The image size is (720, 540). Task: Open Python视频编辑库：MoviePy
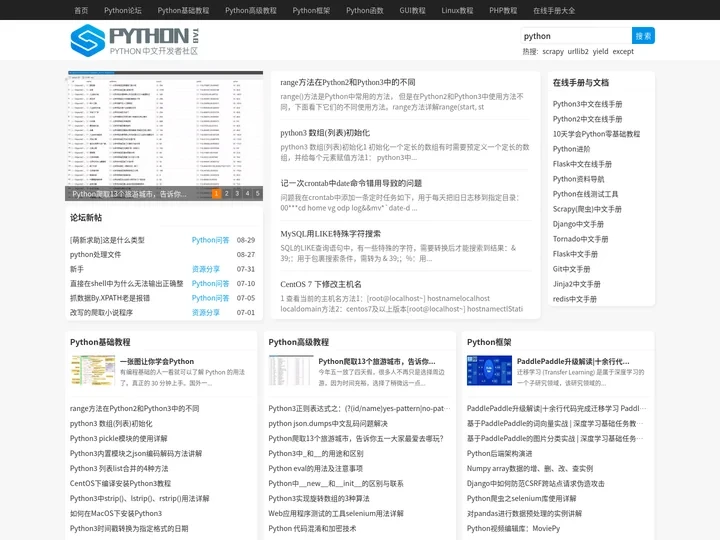513,529
